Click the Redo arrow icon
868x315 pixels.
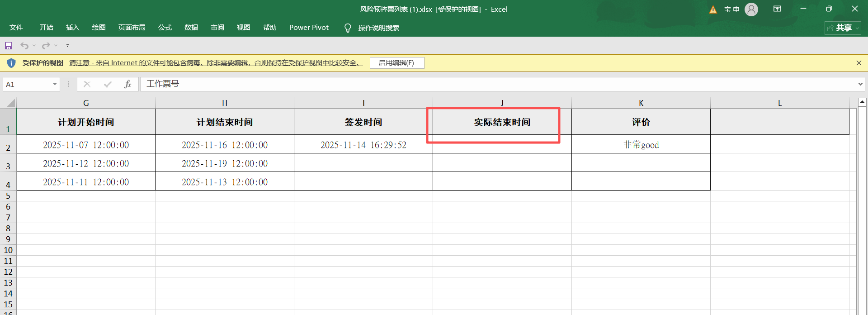46,46
